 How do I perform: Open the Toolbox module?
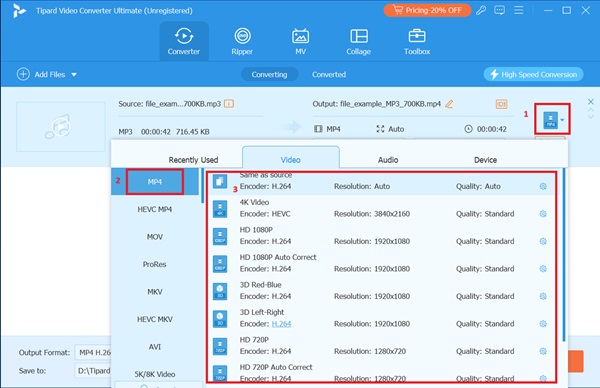417,41
